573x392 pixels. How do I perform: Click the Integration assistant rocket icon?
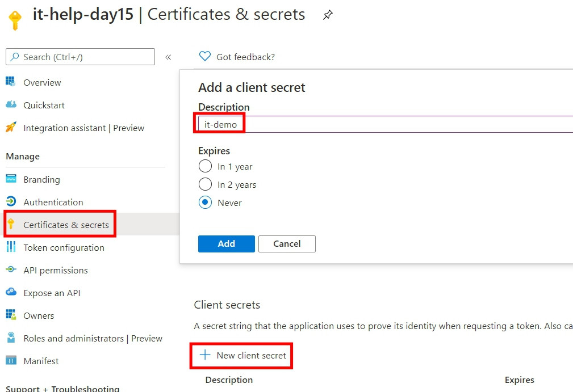(x=11, y=128)
